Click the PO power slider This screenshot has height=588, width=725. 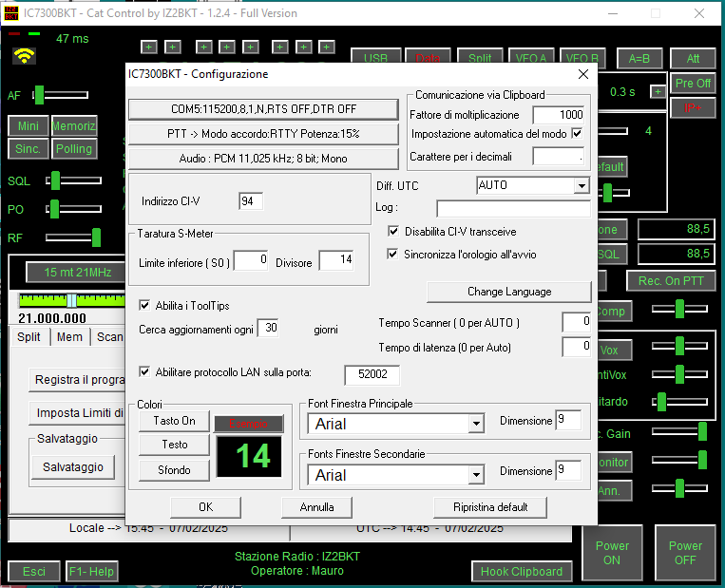[x=73, y=209]
